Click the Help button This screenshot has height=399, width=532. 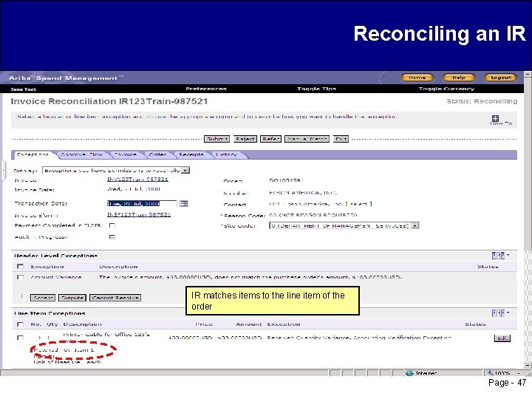click(459, 78)
